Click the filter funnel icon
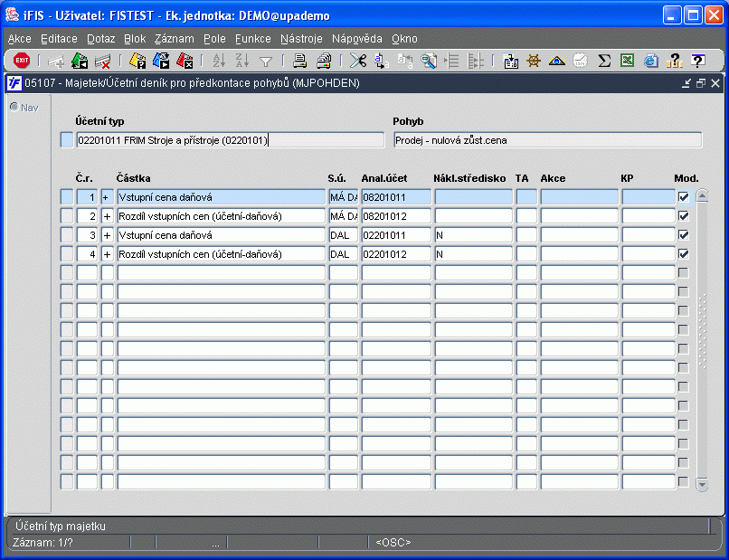Screen dimensions: 729x560 point(266,61)
